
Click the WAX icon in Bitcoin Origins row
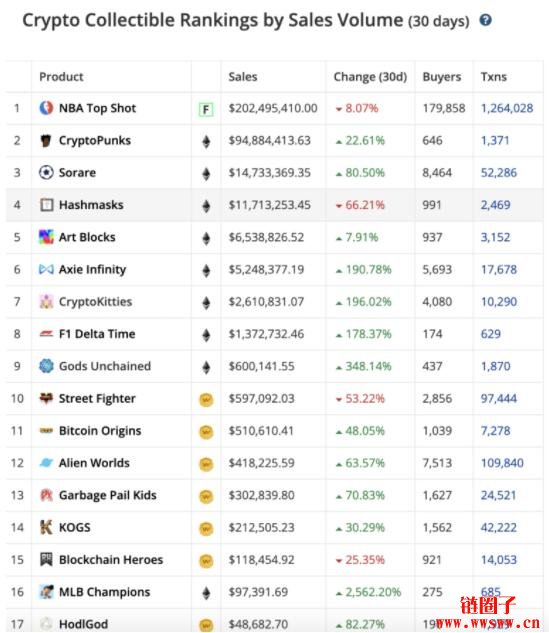(x=206, y=432)
